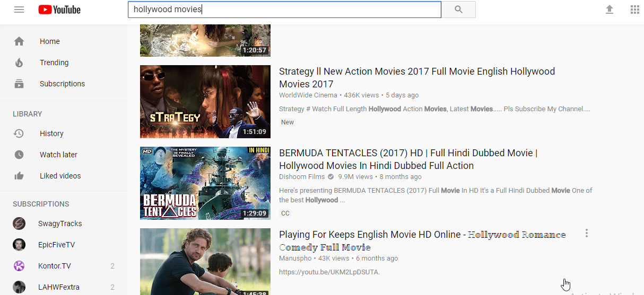The height and width of the screenshot is (295, 644).
Task: Visit the WorldWide Cinema channel
Action: click(x=308, y=95)
